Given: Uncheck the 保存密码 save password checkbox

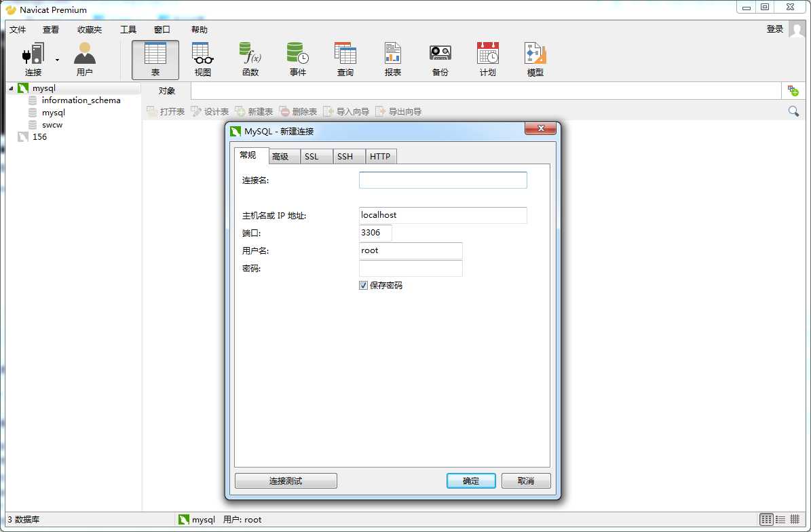Looking at the screenshot, I should pyautogui.click(x=364, y=286).
